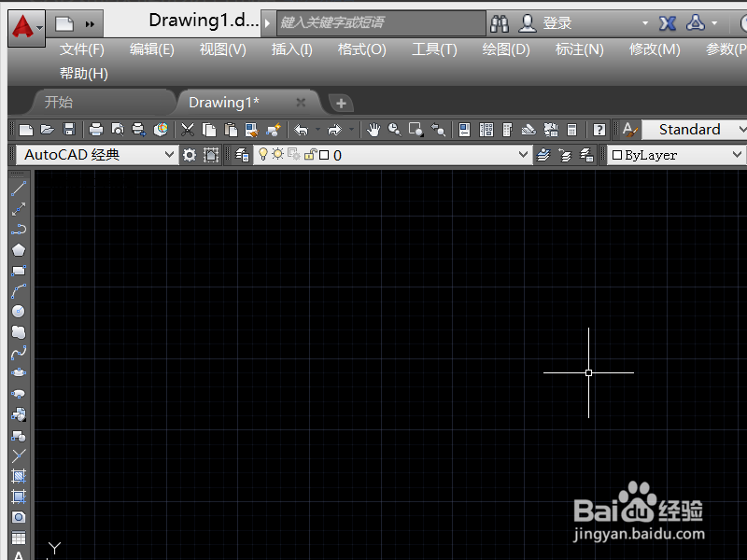
Task: Open the layer list dropdown arrow
Action: tap(523, 155)
